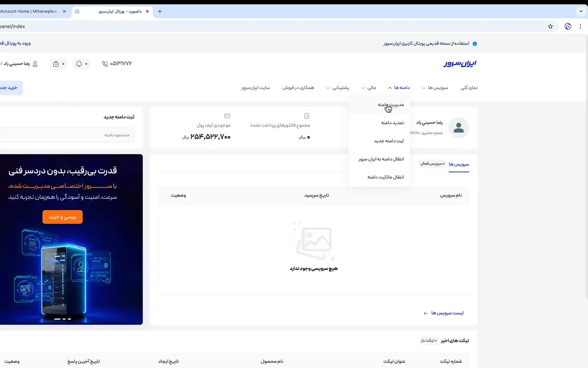This screenshot has width=588, height=368.
Task: Click the لیست سرویس ها link
Action: tap(447, 313)
